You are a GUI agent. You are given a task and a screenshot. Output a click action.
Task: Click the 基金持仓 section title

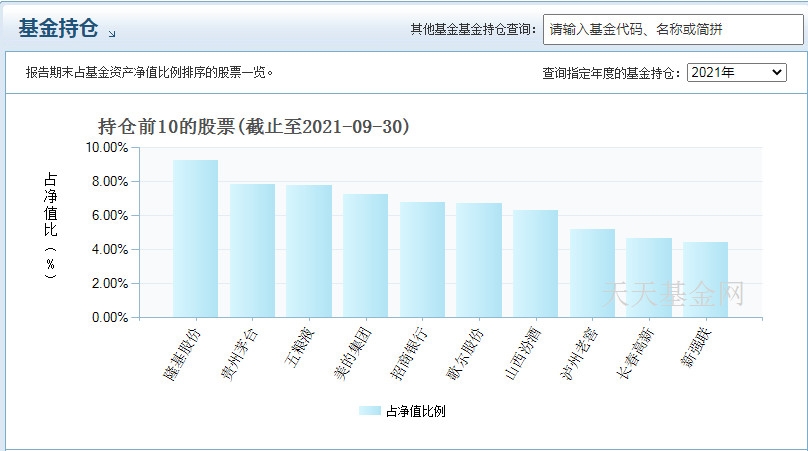(58, 29)
